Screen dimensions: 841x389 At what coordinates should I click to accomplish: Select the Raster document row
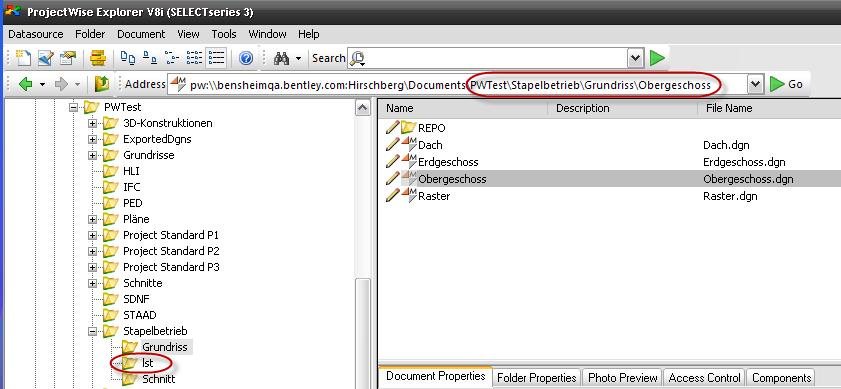[x=609, y=196]
